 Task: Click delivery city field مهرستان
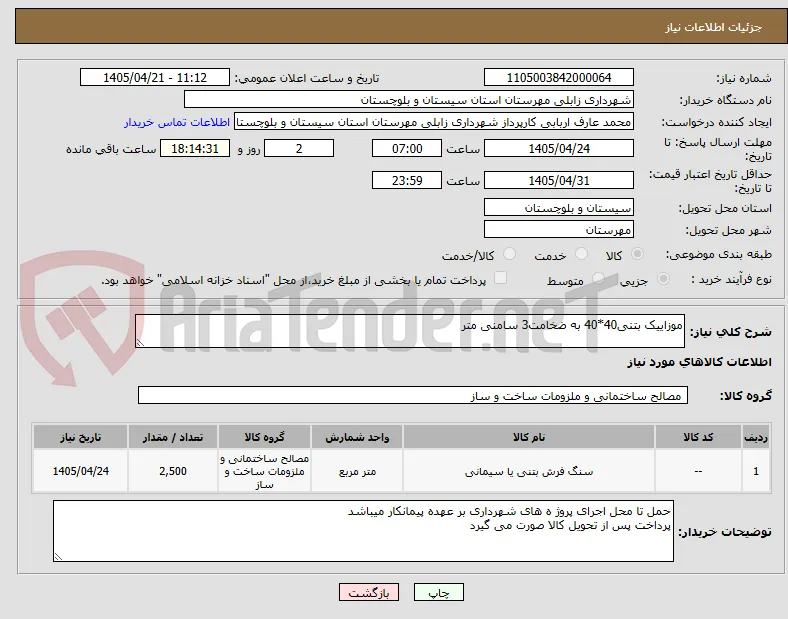(x=558, y=229)
